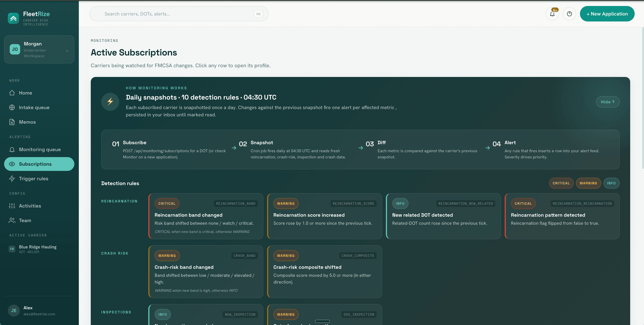This screenshot has width=644, height=325.
Task: Click the Memos document icon
Action: tap(12, 122)
